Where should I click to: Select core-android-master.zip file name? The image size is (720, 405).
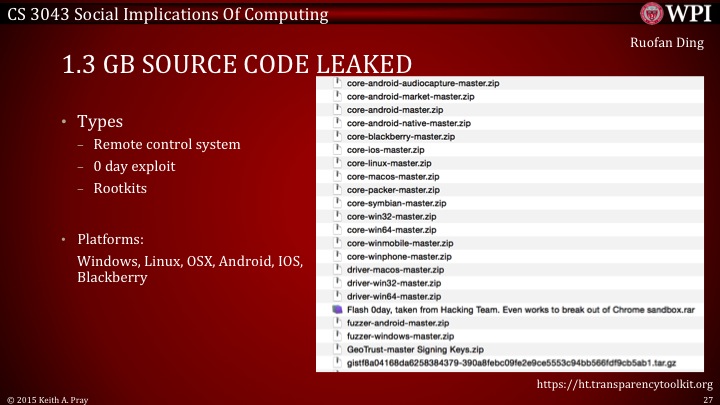pos(395,110)
